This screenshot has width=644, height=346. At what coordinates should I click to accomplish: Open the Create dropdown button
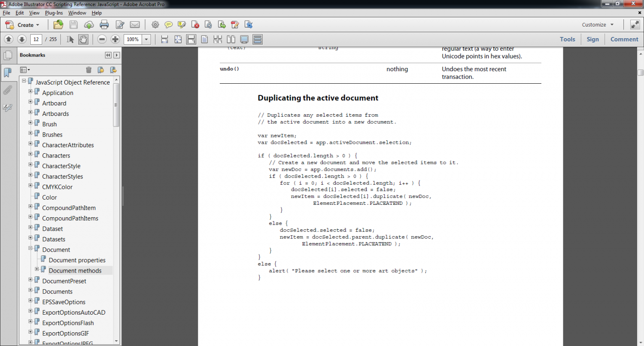click(22, 25)
